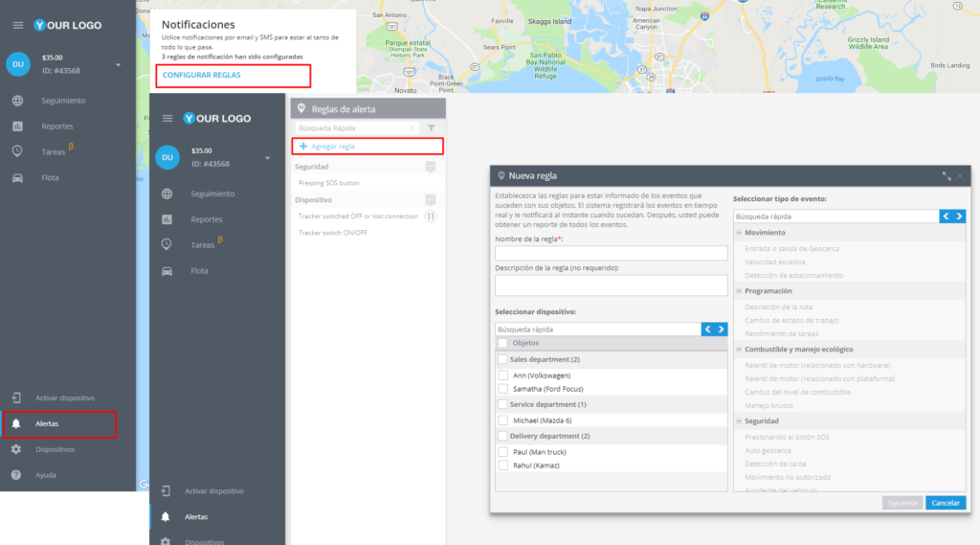Select the 'Pressing SOS button' rule in the list
The width and height of the screenshot is (980, 545).
(329, 183)
